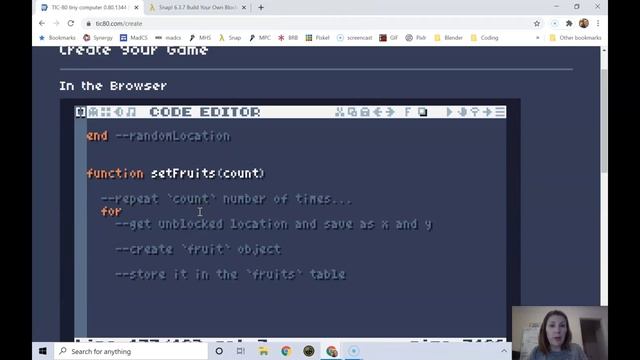Open the Chrome profile avatar
This screenshot has height=360, width=640.
(584, 23)
